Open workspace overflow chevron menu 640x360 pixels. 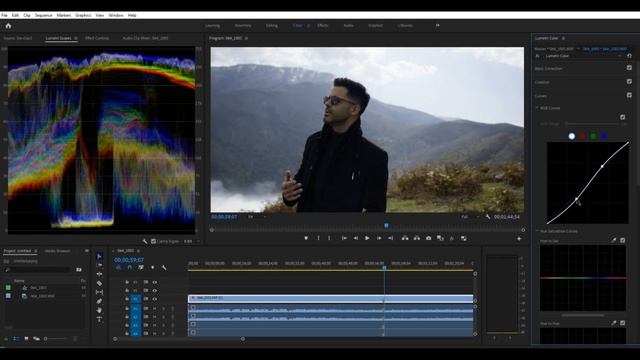coord(438,25)
